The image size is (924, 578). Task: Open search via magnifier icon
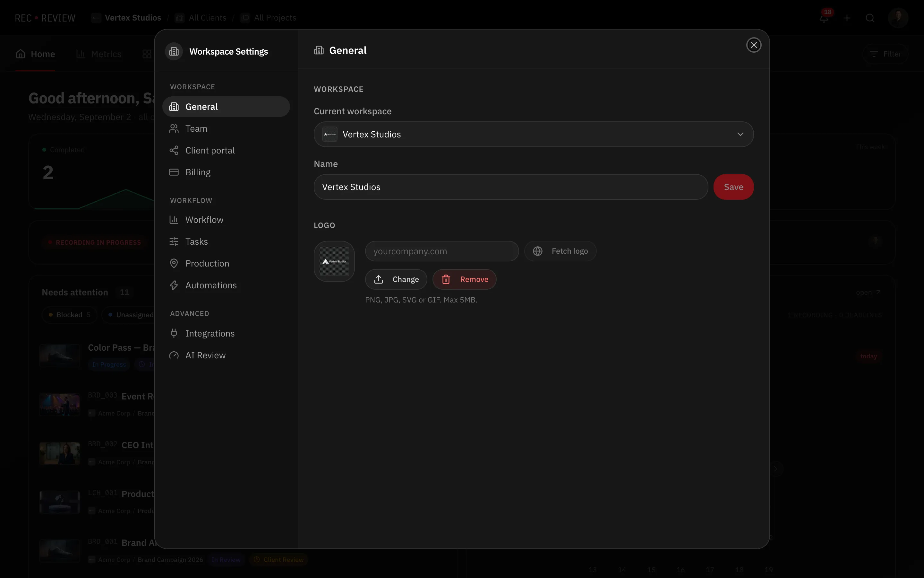coord(870,18)
